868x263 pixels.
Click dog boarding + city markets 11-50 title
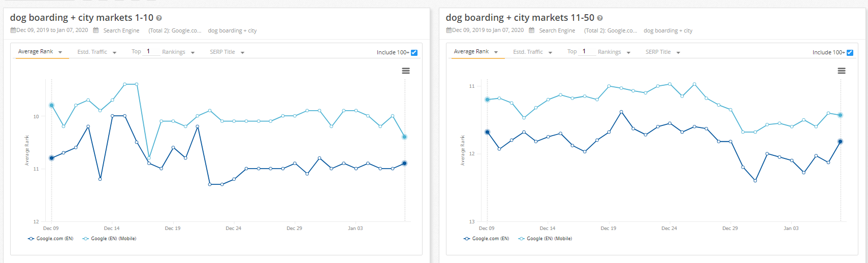(x=520, y=18)
